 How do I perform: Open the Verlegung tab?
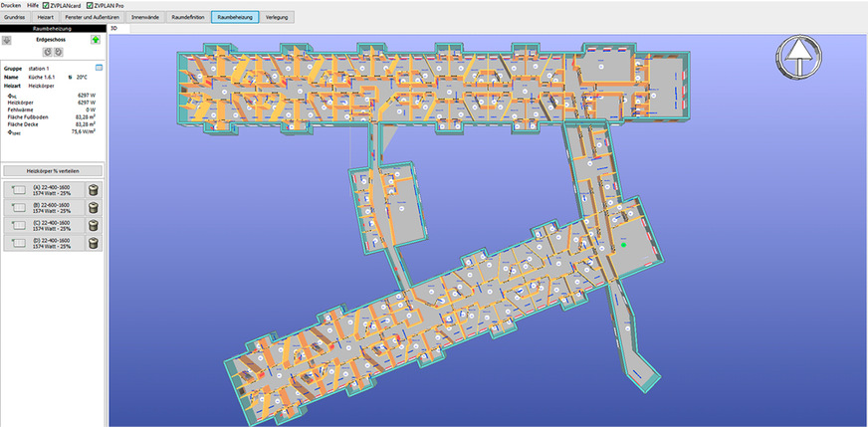[278, 18]
